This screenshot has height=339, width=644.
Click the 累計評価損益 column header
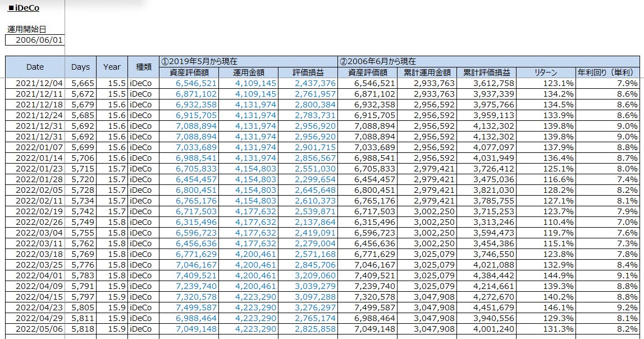click(x=486, y=73)
